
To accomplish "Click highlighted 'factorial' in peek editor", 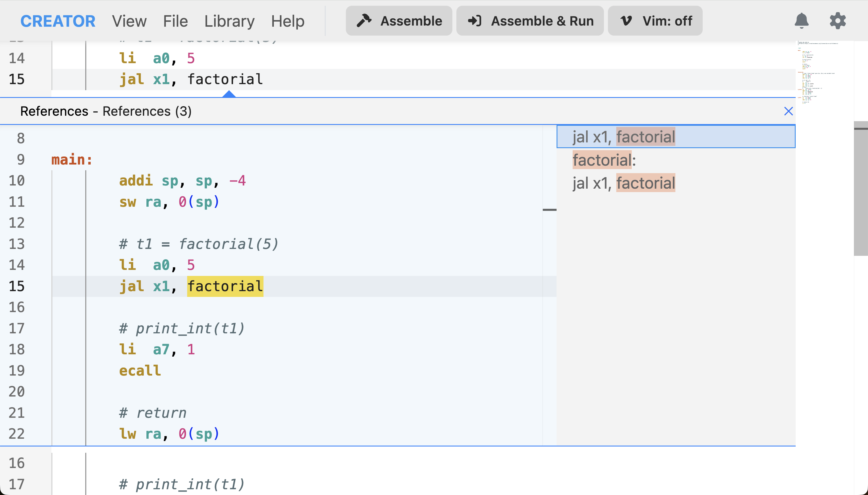I will [x=225, y=286].
